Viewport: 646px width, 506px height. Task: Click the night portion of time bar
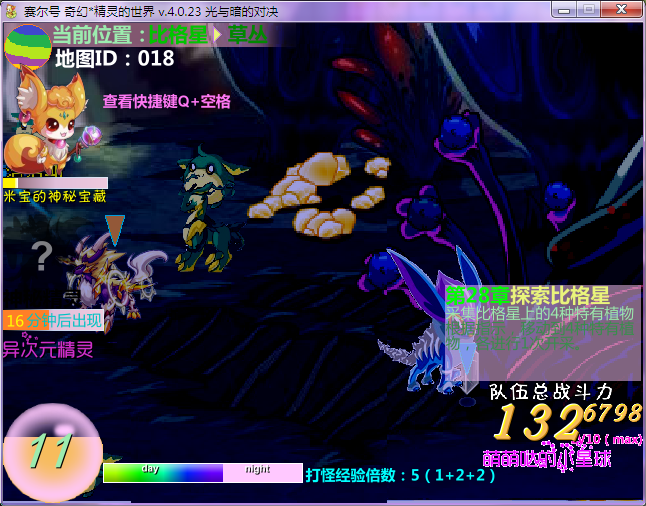pyautogui.click(x=262, y=473)
